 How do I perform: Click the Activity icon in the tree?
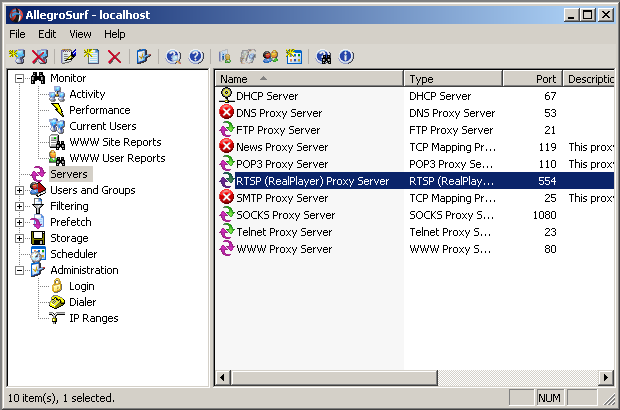(57, 94)
